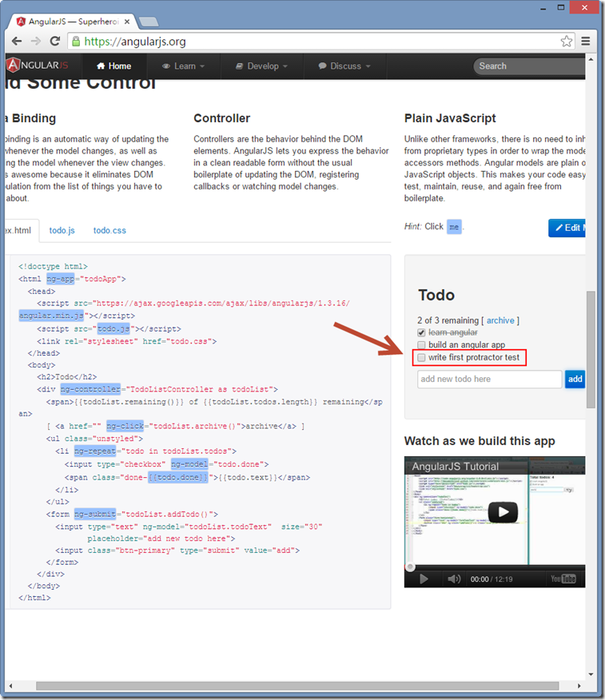Uncheck the 'learn angular' checkbox

pyautogui.click(x=421, y=332)
